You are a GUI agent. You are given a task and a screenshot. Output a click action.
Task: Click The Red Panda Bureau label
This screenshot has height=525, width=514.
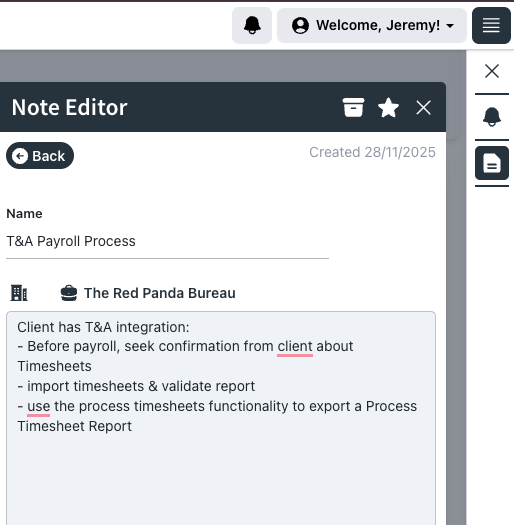(160, 293)
